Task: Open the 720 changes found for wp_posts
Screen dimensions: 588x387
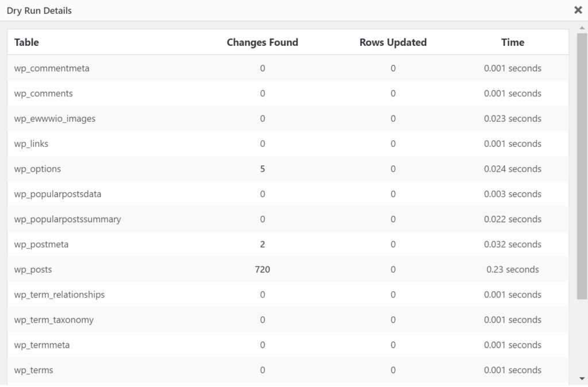Action: 262,270
